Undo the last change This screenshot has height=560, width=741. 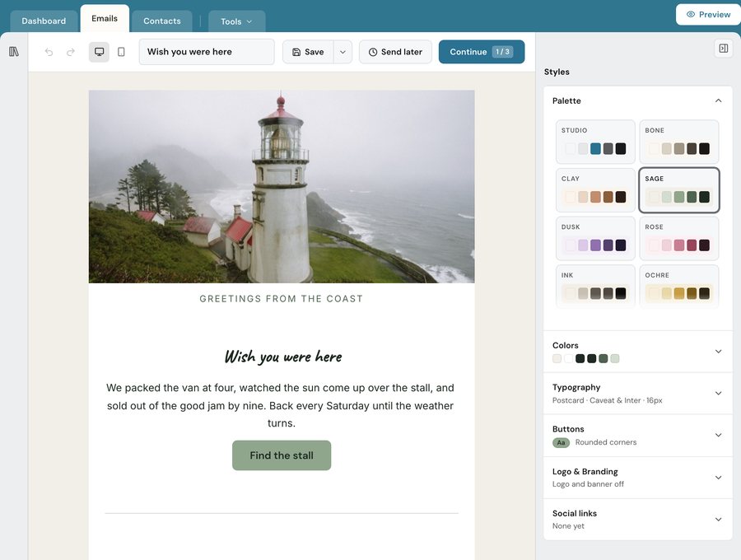(x=49, y=52)
